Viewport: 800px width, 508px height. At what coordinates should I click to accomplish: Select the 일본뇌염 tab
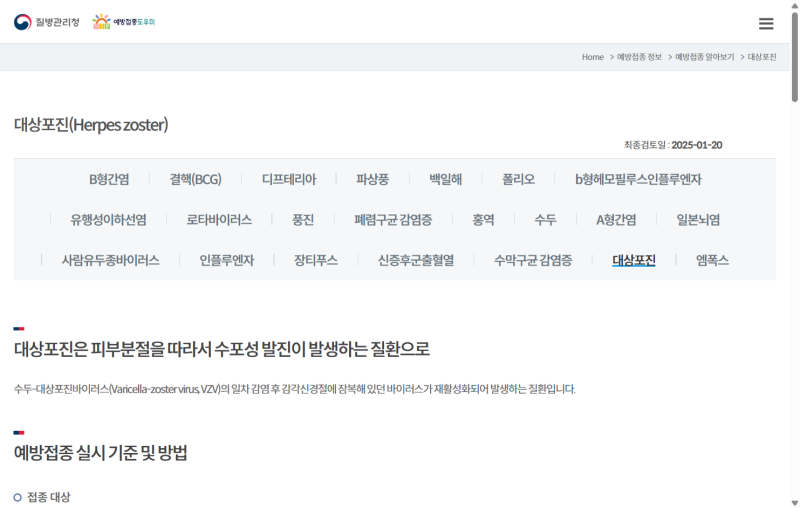tap(698, 220)
